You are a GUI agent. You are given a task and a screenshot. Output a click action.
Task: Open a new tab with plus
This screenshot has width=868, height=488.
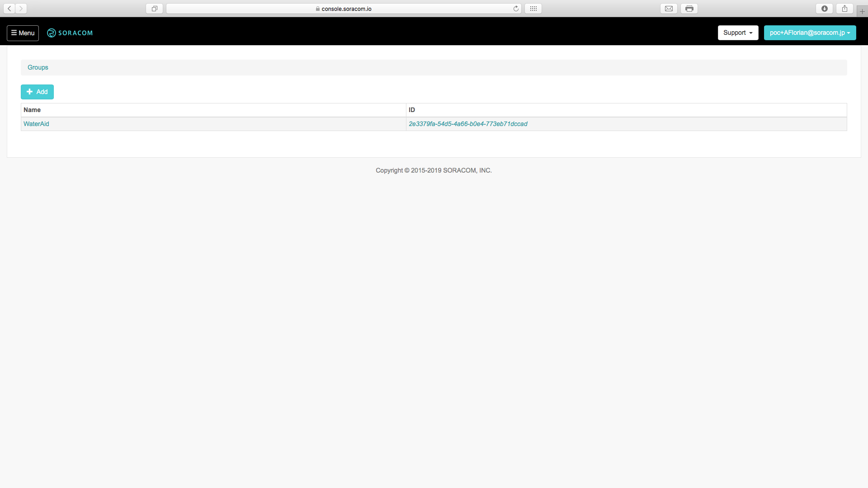(x=862, y=11)
